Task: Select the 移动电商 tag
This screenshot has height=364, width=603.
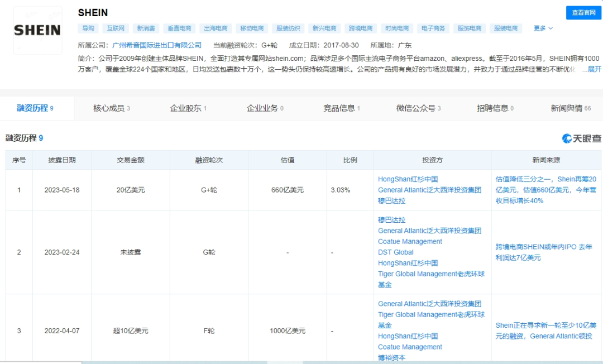Action: (252, 28)
